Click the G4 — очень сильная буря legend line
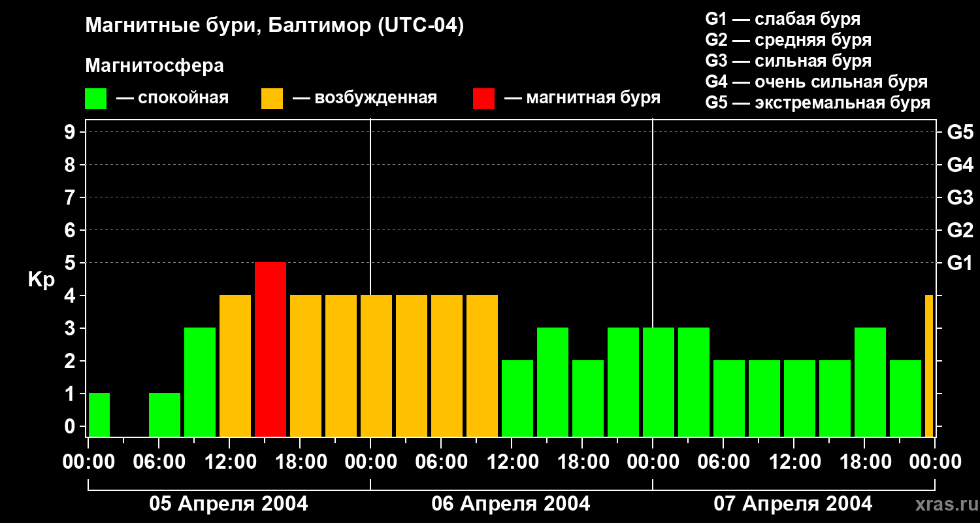 [817, 82]
